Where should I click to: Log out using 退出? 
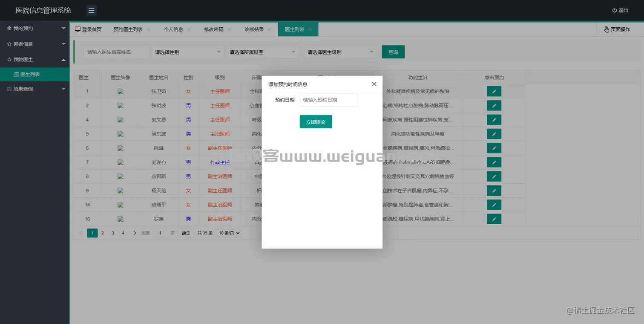point(621,10)
